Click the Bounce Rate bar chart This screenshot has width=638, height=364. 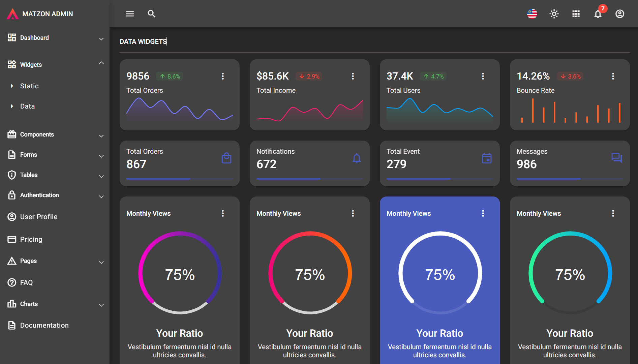[570, 110]
